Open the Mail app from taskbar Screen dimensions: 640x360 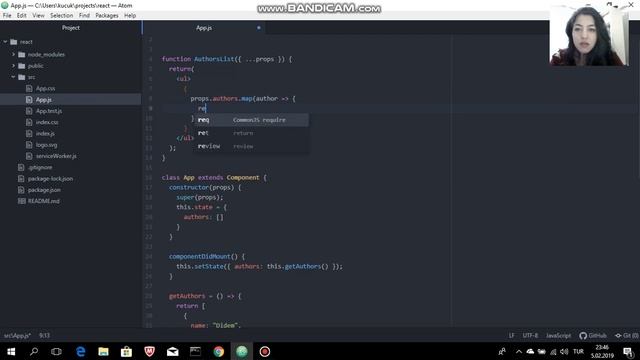(172, 351)
